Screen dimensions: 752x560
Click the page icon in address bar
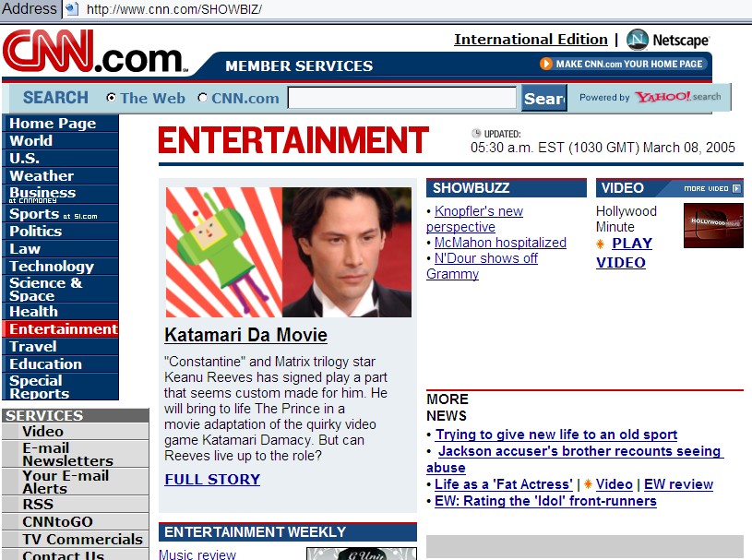point(71,9)
